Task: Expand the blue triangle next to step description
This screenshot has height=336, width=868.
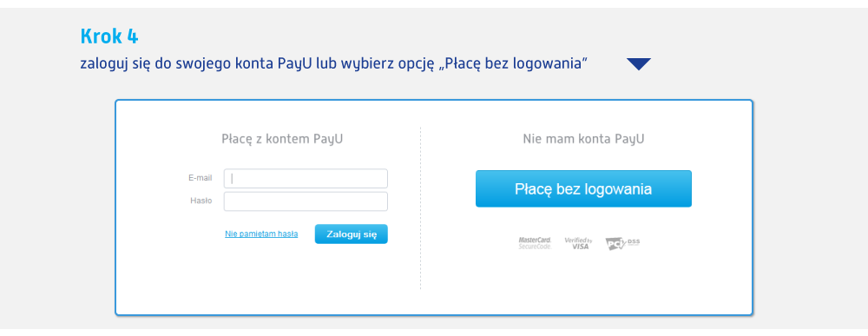Action: (639, 63)
